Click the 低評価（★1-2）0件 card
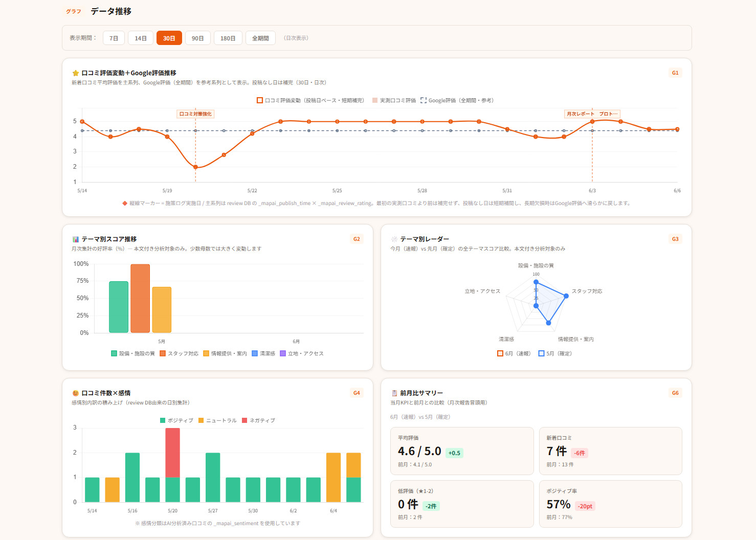The image size is (756, 540). coord(462,504)
